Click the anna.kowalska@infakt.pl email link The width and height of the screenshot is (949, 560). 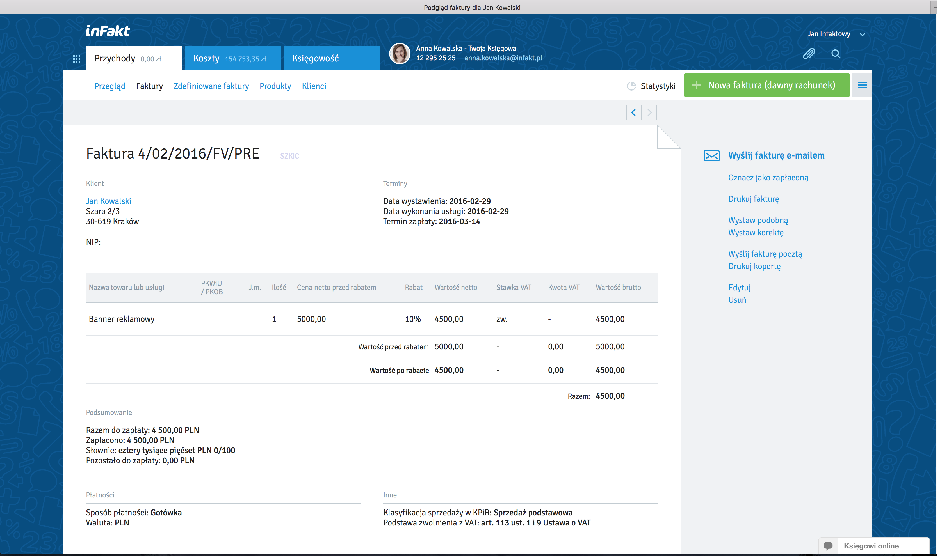point(503,58)
